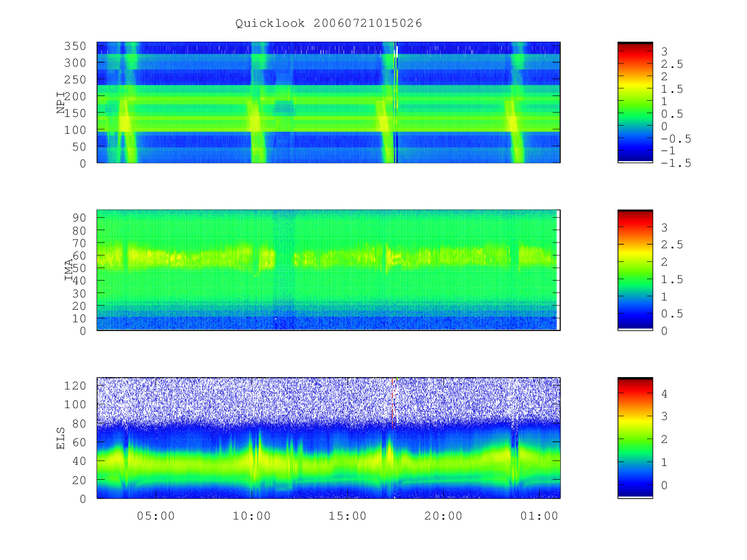This screenshot has height=560, width=747.
Task: Select the IMA y-axis label
Action: [69, 271]
